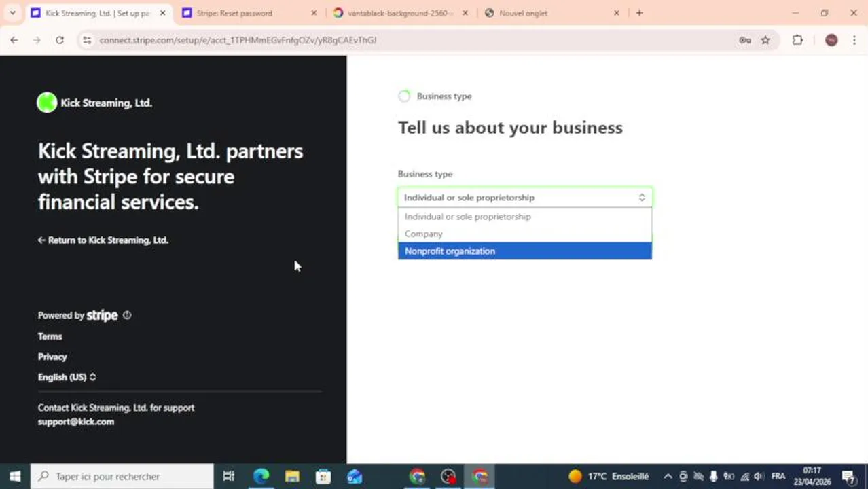This screenshot has height=489, width=868.
Task: Open the weather widget showing 17°C Ensoleillé
Action: click(609, 476)
